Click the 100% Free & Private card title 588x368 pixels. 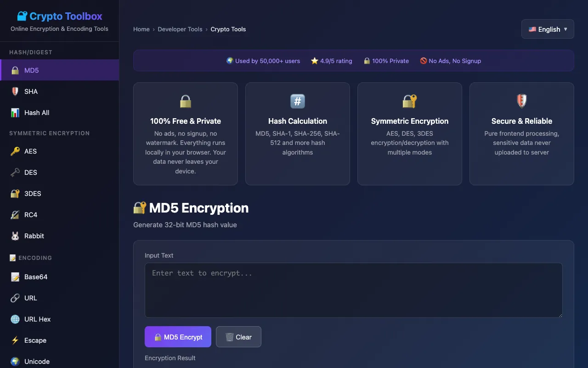click(186, 121)
